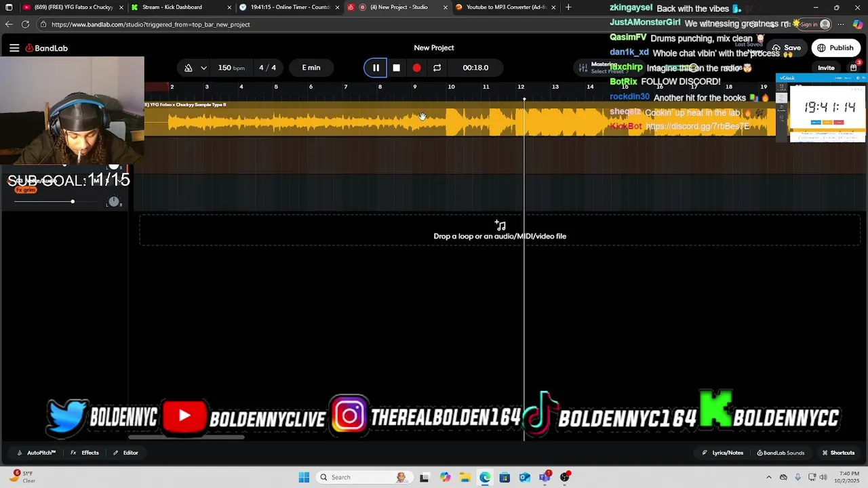Edit the 150 bpm tempo field
This screenshot has width=868, height=488.
click(x=231, y=68)
